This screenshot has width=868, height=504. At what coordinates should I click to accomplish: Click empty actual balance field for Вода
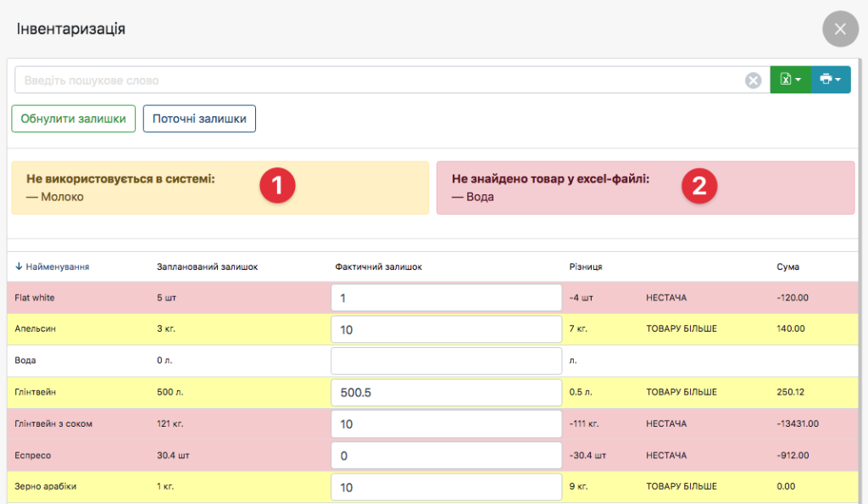446,361
